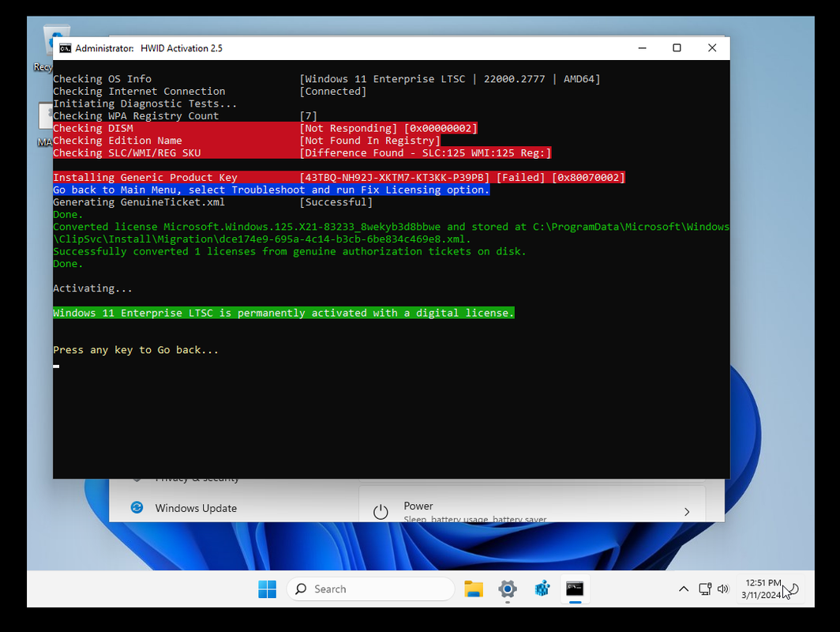Close the HWID Activation window
Image resolution: width=840 pixels, height=632 pixels.
click(x=712, y=48)
